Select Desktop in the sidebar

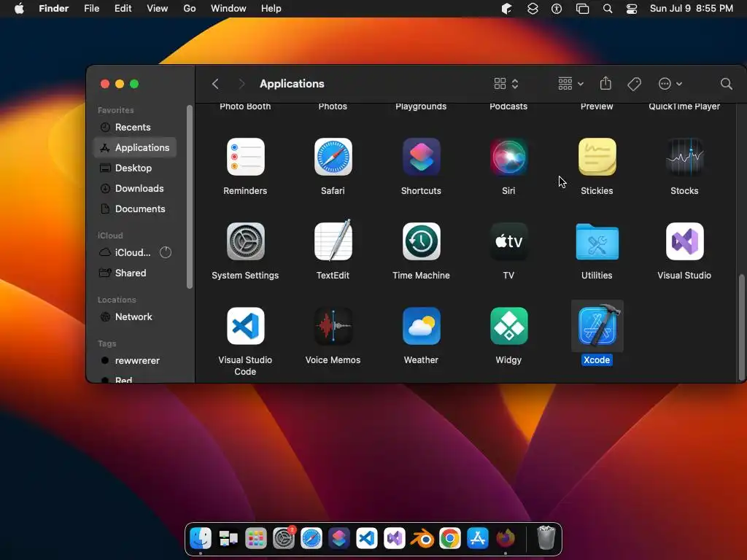135,168
